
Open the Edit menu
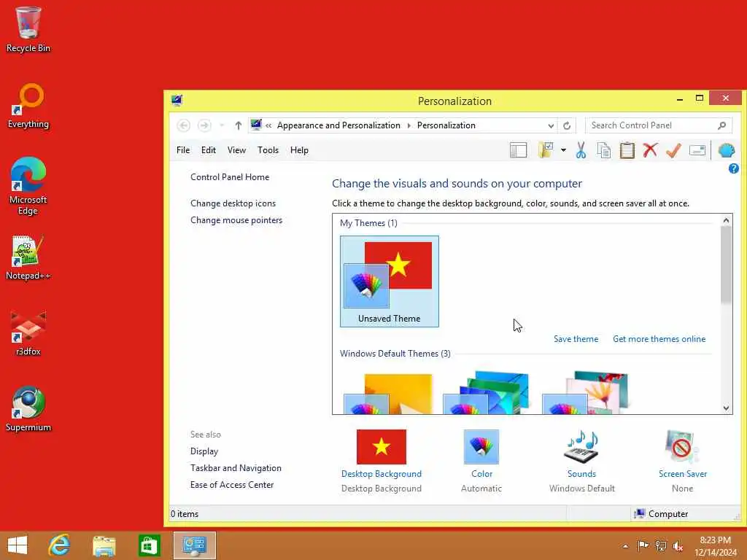click(208, 150)
